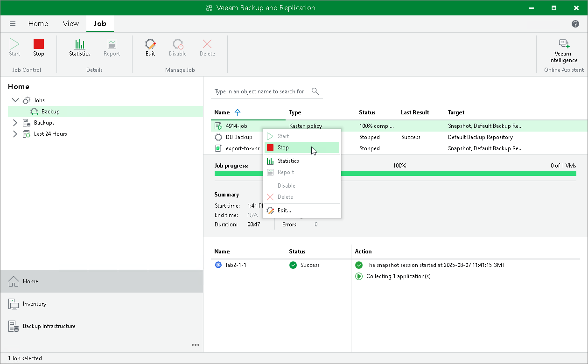Click the Delete ribbon icon
The height and width of the screenshot is (364, 588).
click(207, 48)
